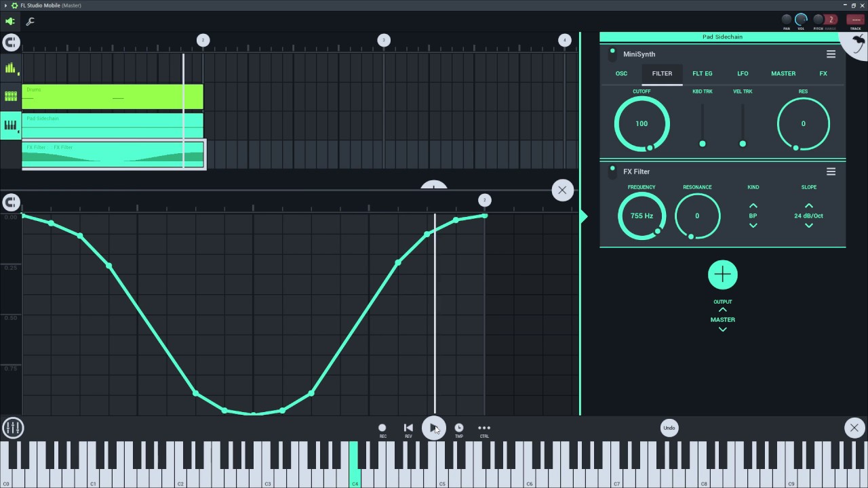
Task: Add a new effect with plus button
Action: point(723,274)
